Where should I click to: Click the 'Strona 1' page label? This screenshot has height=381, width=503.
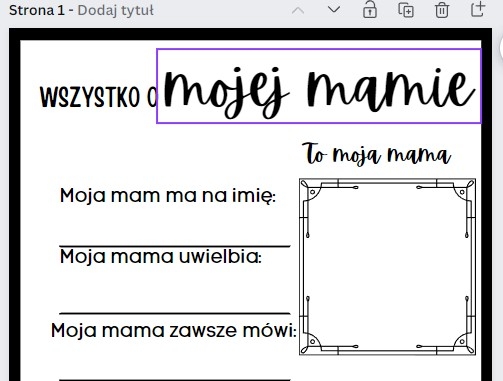coord(37,11)
